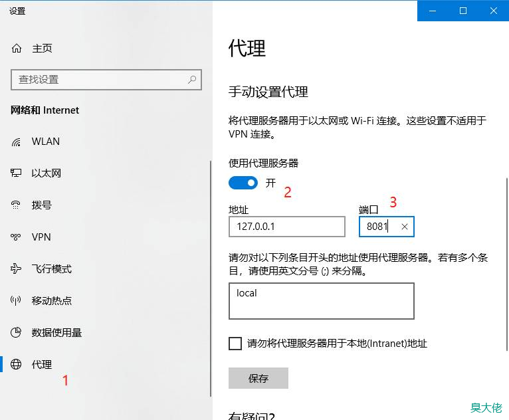509x420 pixels.
Task: Click the search magnifier icon
Action: pos(192,79)
